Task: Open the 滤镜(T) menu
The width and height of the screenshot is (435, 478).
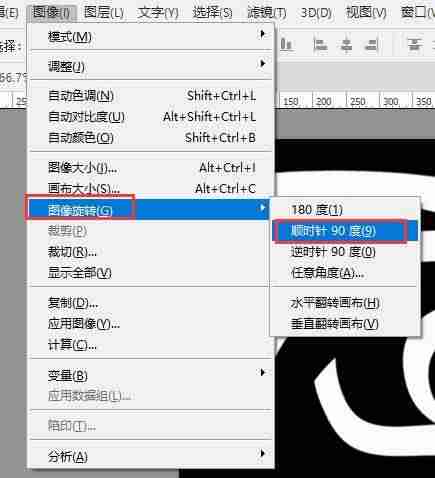Action: pyautogui.click(x=267, y=13)
